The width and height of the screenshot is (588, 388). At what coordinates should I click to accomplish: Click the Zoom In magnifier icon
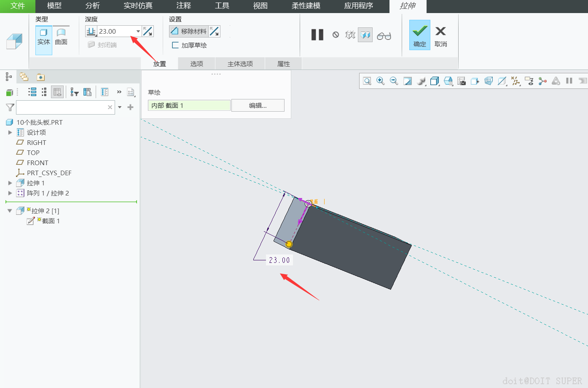point(381,81)
